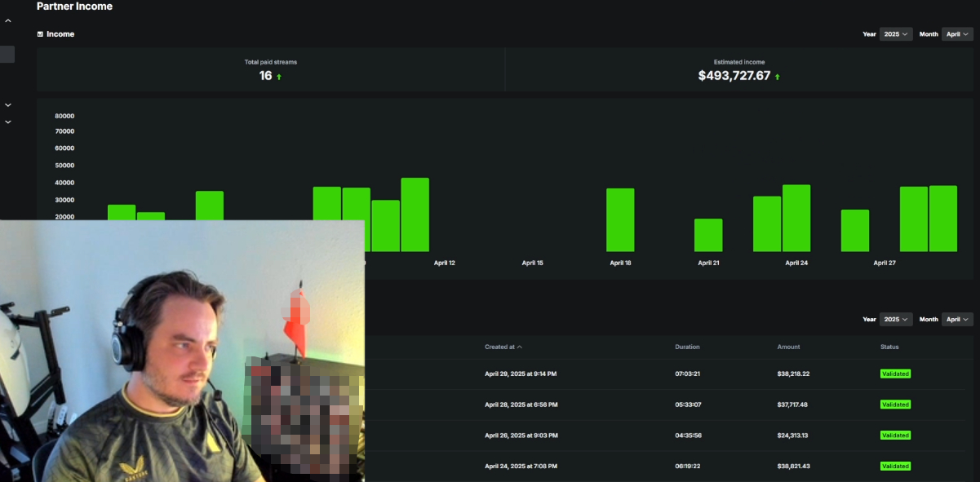Expand the lowest down-chevron in the sidebar

pos(8,122)
